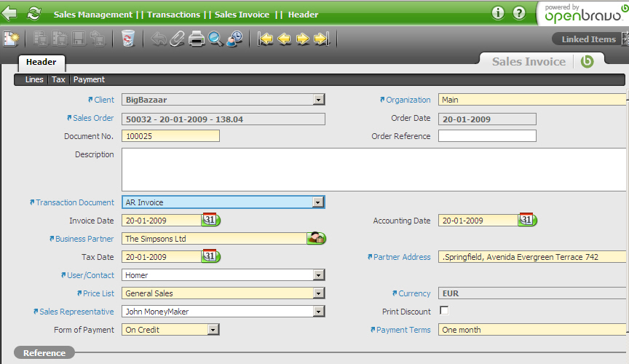Click the Reference section header
Screen dimensions: 629x364
tap(44, 353)
